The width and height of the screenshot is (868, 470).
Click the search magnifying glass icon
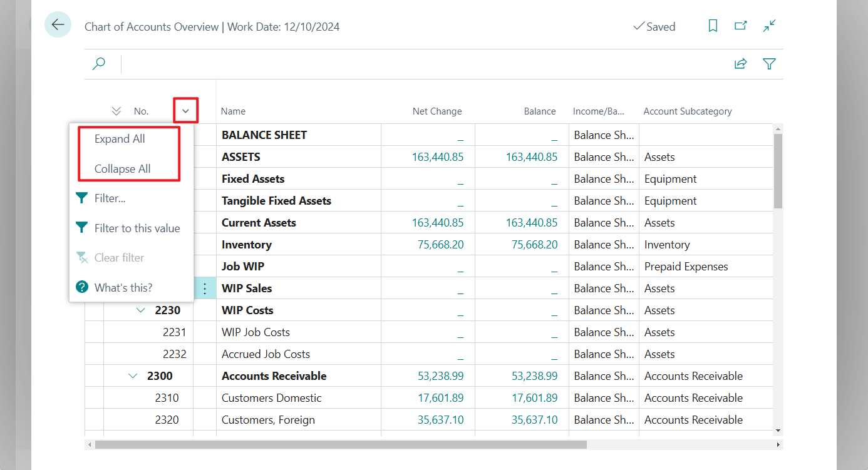click(98, 63)
